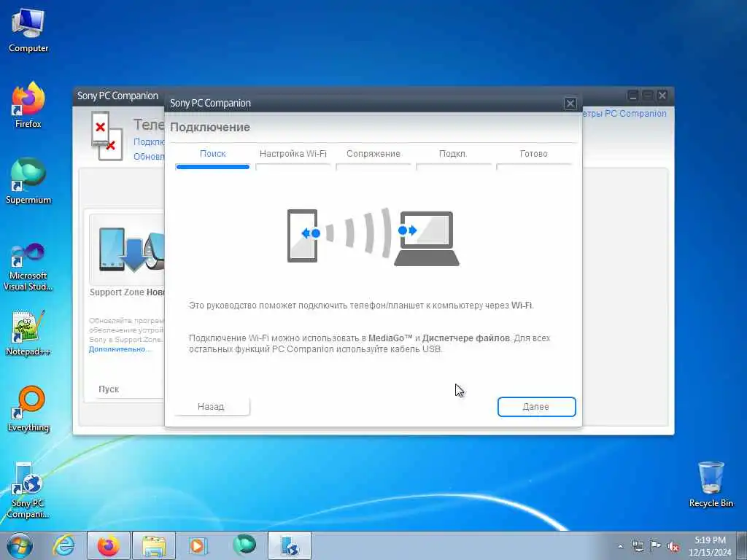
Task: Open Windows Explorer from the taskbar
Action: 154,545
